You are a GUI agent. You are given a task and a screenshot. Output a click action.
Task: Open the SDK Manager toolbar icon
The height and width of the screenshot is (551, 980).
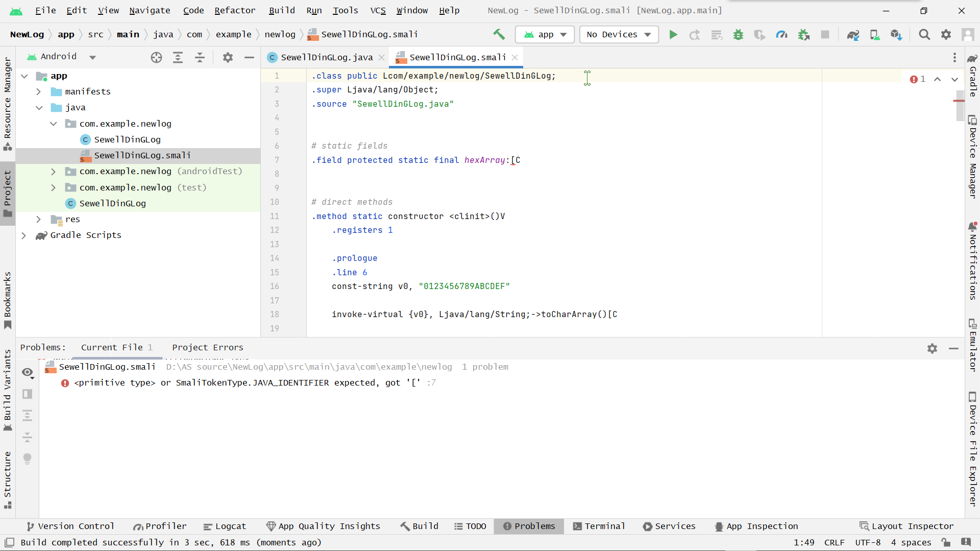pos(896,34)
